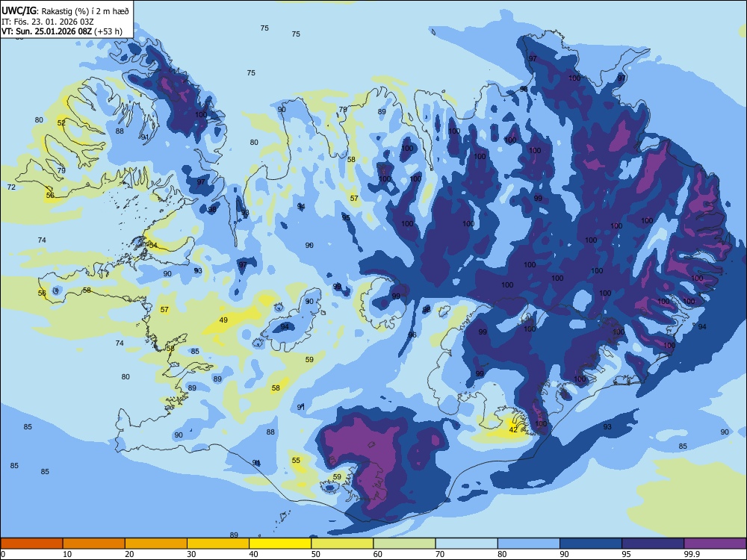Click the '30' label on the legend scale

191,554
